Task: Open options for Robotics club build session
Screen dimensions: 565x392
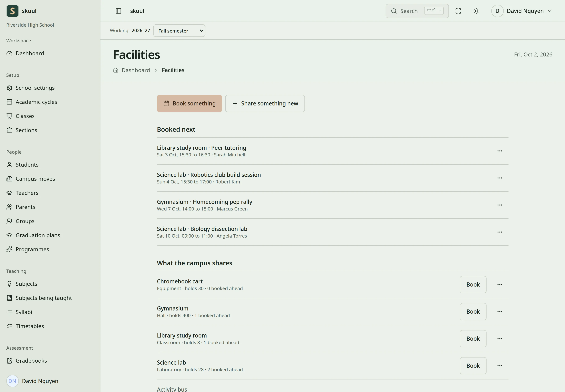Action: click(500, 178)
